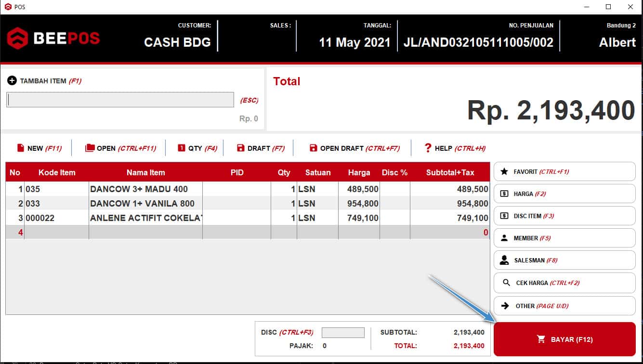Pay with the BAYAR (F12) button
Image resolution: width=643 pixels, height=364 pixels.
(x=564, y=339)
